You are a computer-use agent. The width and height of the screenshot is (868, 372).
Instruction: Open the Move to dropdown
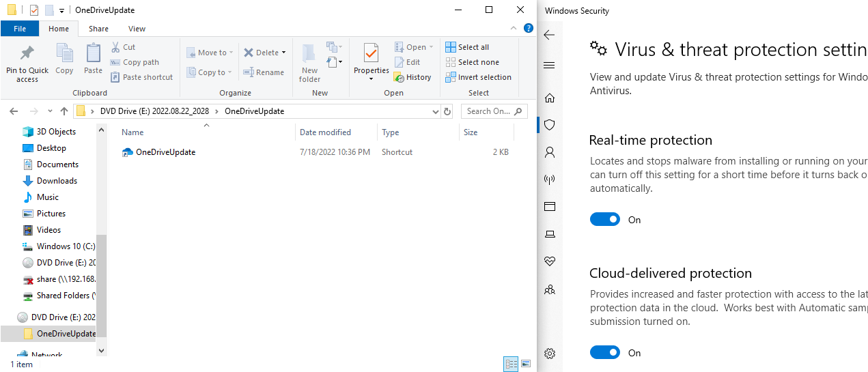210,53
